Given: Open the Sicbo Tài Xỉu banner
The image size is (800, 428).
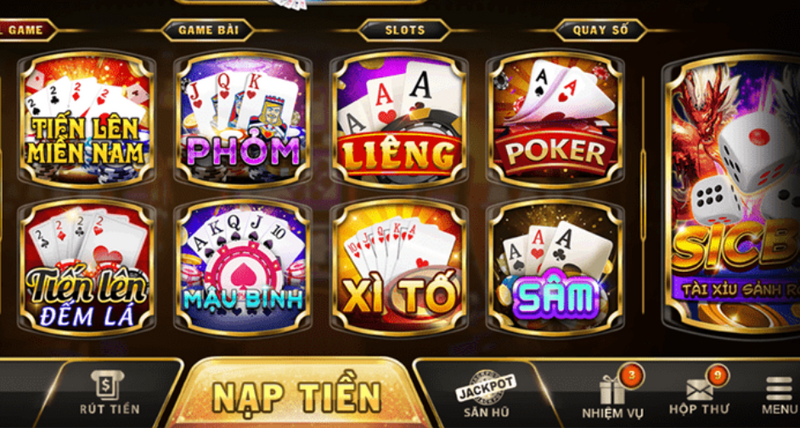Looking at the screenshot, I should pyautogui.click(x=732, y=193).
